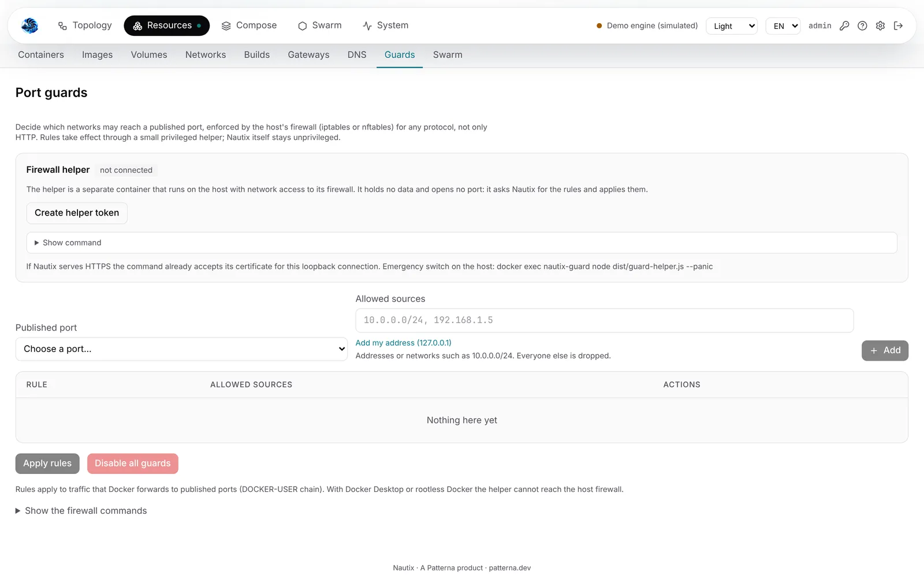Open the top navigation Swarm item with hexagon icon
Viewport: 924px width, 578px height.
tap(319, 25)
